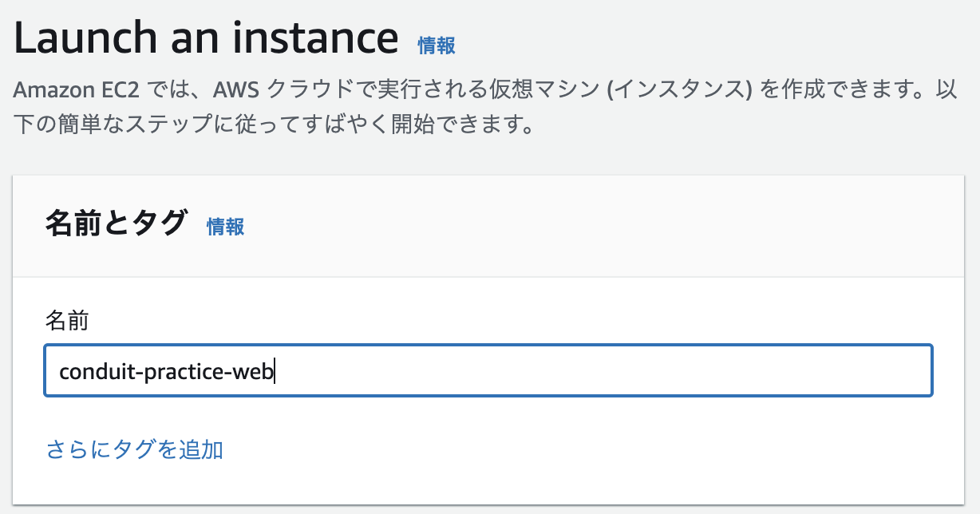The image size is (980, 514).
Task: Click the Launch an instance heading
Action: coord(204,37)
